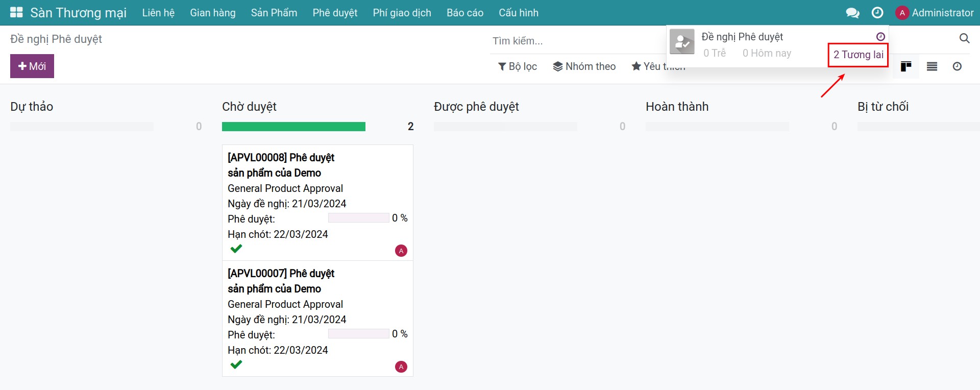
Task: Click Đề nghị Phê duyệt breadcrumb title
Action: [56, 39]
